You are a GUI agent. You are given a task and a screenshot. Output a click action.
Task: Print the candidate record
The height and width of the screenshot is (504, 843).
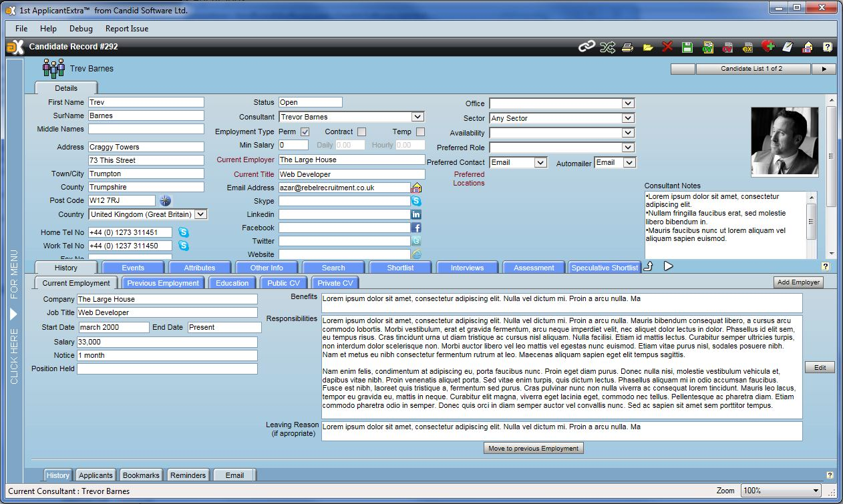628,47
